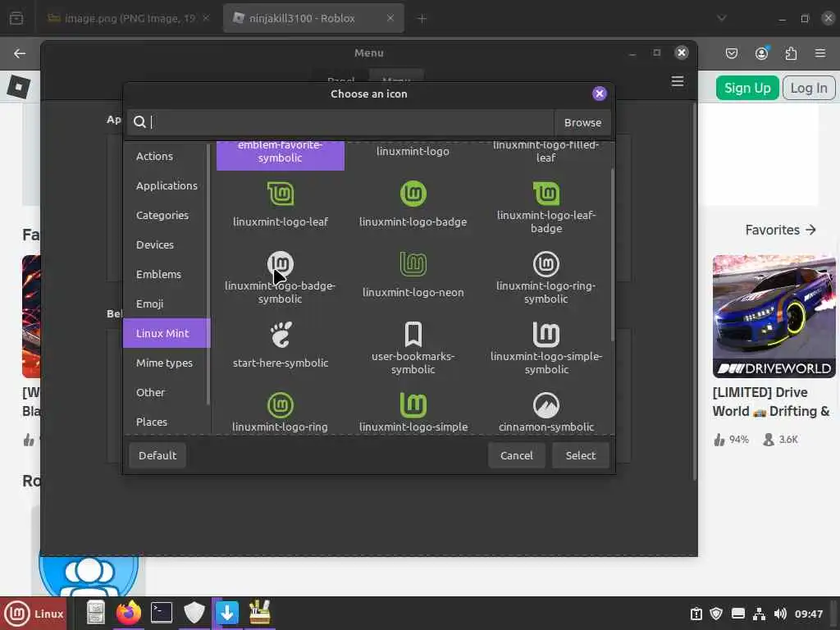Open the Applications icon category
Viewport: 840px width, 630px height.
click(167, 186)
